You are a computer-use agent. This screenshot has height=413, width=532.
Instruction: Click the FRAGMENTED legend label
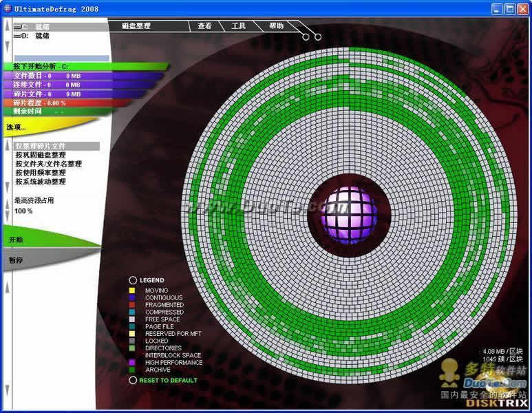(164, 305)
